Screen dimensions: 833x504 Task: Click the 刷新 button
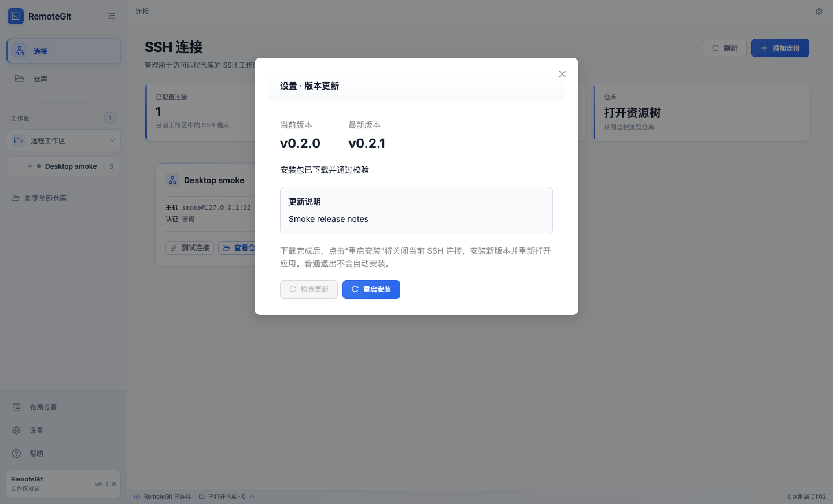pyautogui.click(x=725, y=48)
